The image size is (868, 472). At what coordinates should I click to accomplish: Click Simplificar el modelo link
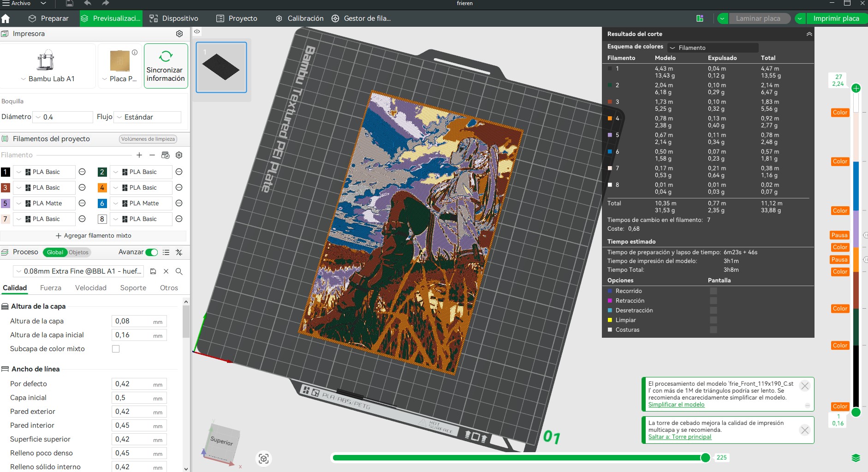pos(676,405)
